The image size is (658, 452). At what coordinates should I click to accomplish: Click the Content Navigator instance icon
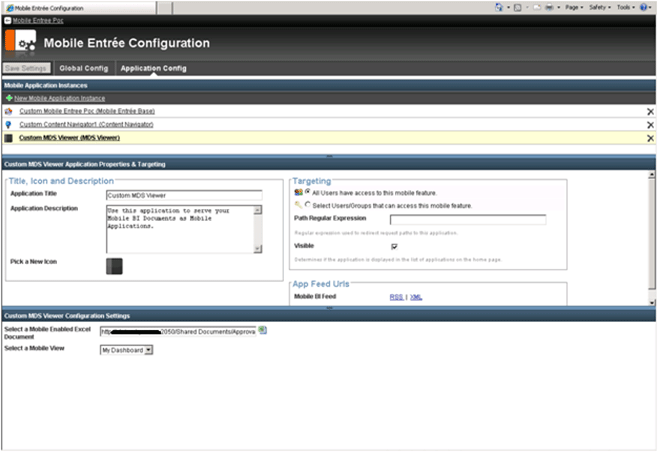[8, 125]
